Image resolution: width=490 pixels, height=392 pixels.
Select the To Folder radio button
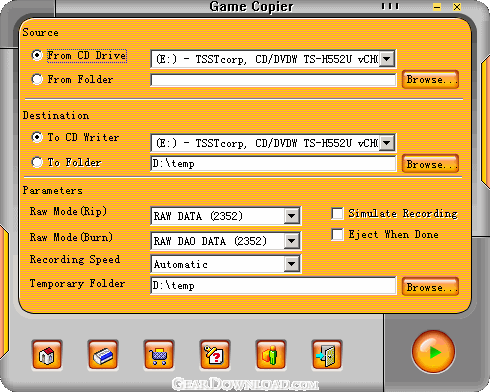[x=37, y=162]
